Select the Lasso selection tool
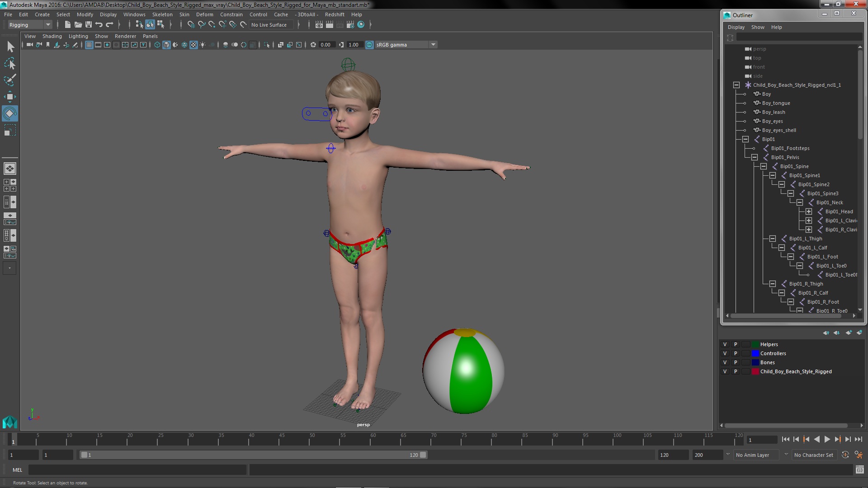Screen dimensions: 868x488 click(x=9, y=63)
